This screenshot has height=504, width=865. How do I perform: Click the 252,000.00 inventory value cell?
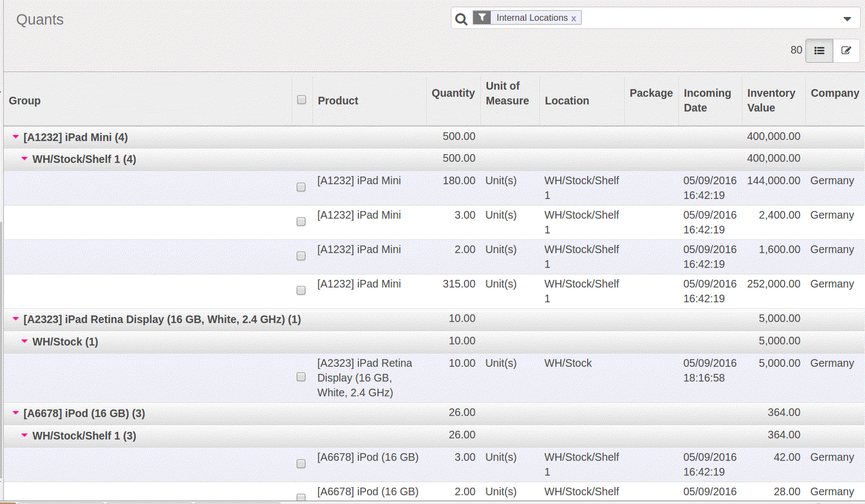click(x=774, y=284)
